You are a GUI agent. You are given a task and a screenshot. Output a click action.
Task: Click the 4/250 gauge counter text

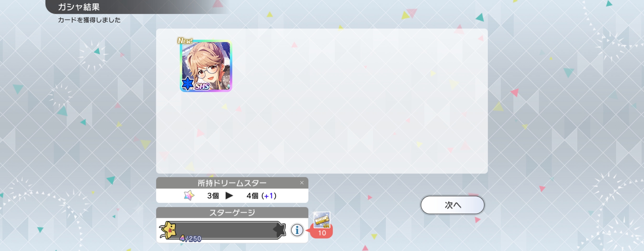click(190, 238)
